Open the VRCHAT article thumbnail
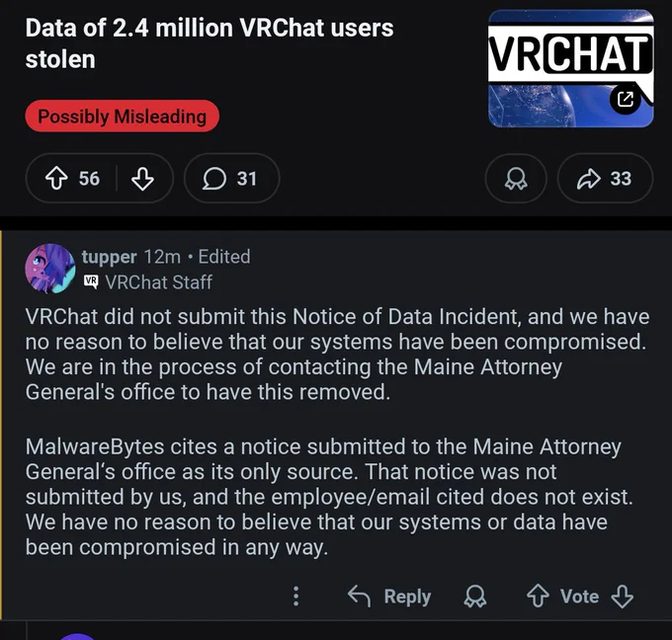 click(570, 68)
